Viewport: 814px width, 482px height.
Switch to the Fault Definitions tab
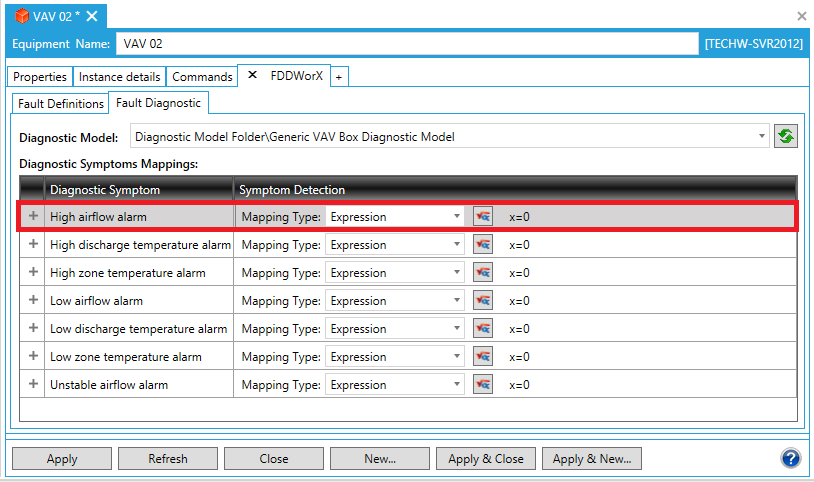click(x=61, y=103)
